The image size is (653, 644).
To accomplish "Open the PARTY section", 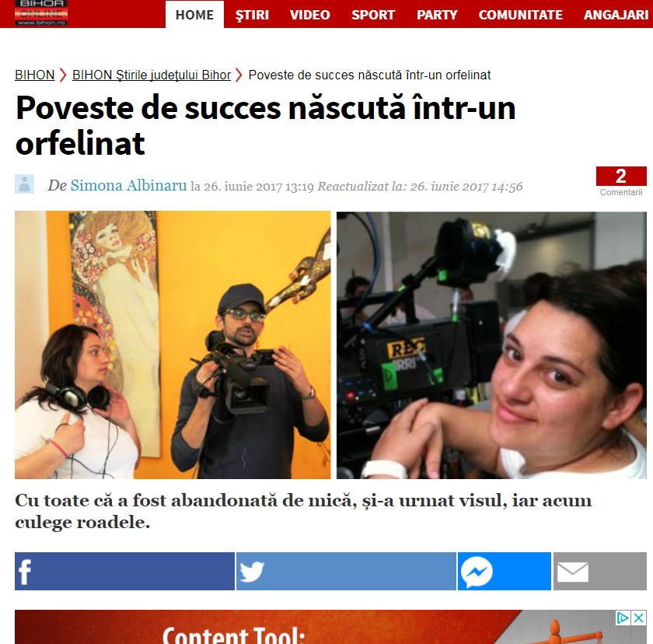I will (x=437, y=15).
